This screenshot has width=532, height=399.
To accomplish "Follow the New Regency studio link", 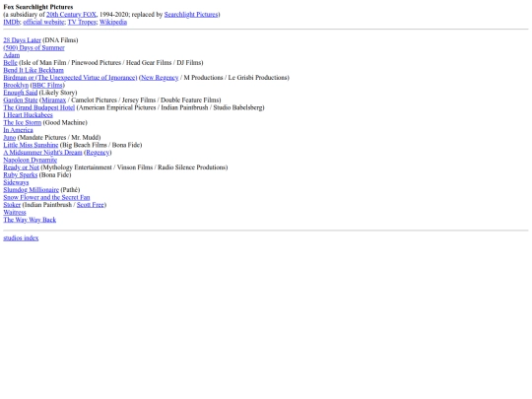I will [x=160, y=78].
